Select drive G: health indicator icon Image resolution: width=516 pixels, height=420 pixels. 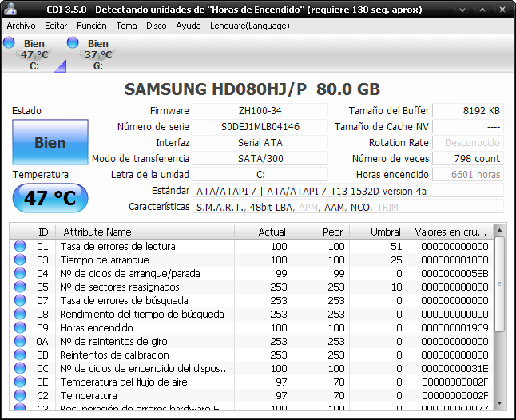tap(73, 43)
